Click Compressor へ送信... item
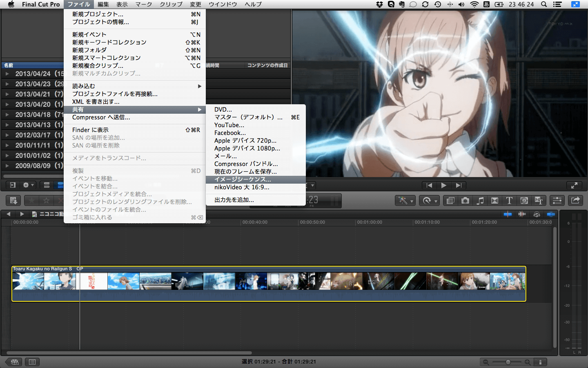Screen dimensions: 588x368 (x=135, y=117)
